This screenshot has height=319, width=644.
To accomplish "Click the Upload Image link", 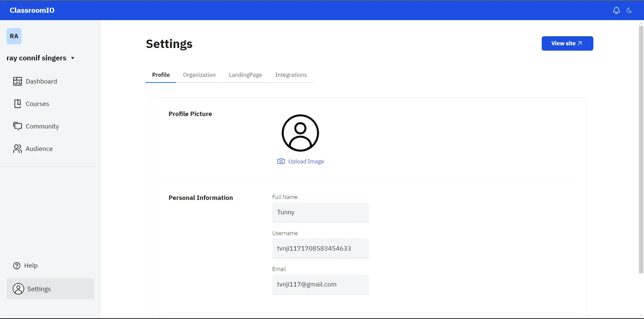I will pyautogui.click(x=306, y=161).
